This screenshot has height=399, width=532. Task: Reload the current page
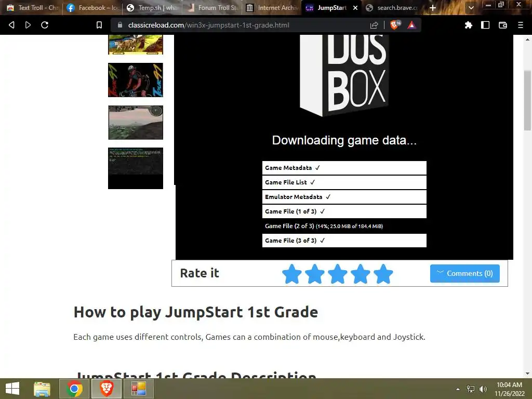click(45, 25)
